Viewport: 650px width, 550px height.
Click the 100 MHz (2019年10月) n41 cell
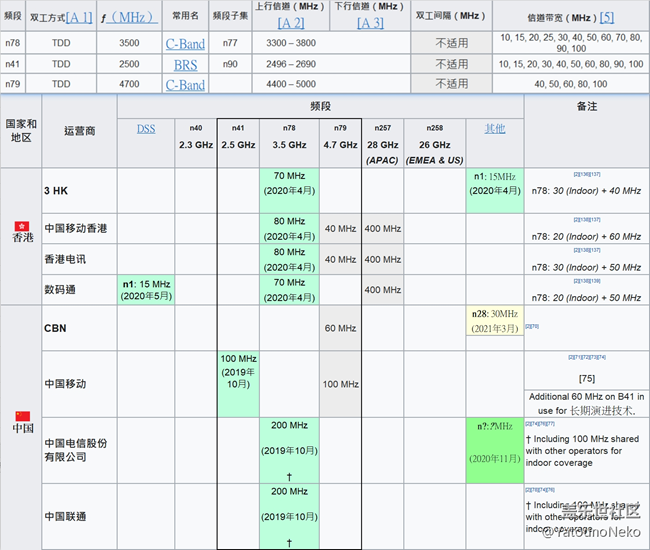coord(238,384)
